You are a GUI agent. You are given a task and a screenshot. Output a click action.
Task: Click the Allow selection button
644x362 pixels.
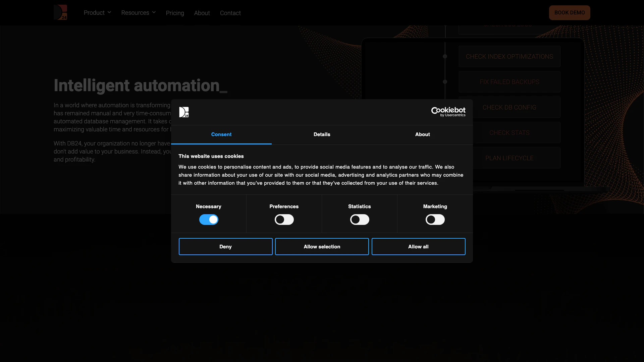click(x=322, y=247)
